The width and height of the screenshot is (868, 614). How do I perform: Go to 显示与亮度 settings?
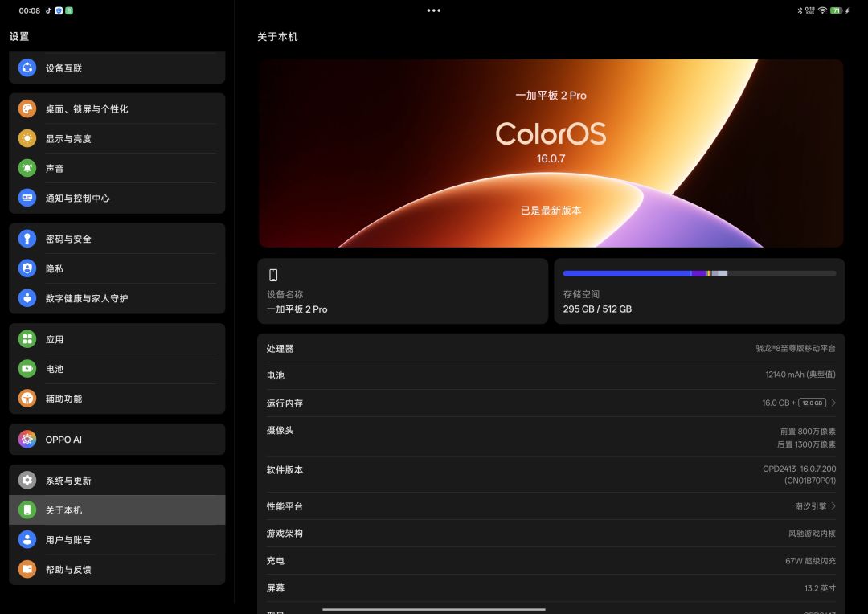117,138
